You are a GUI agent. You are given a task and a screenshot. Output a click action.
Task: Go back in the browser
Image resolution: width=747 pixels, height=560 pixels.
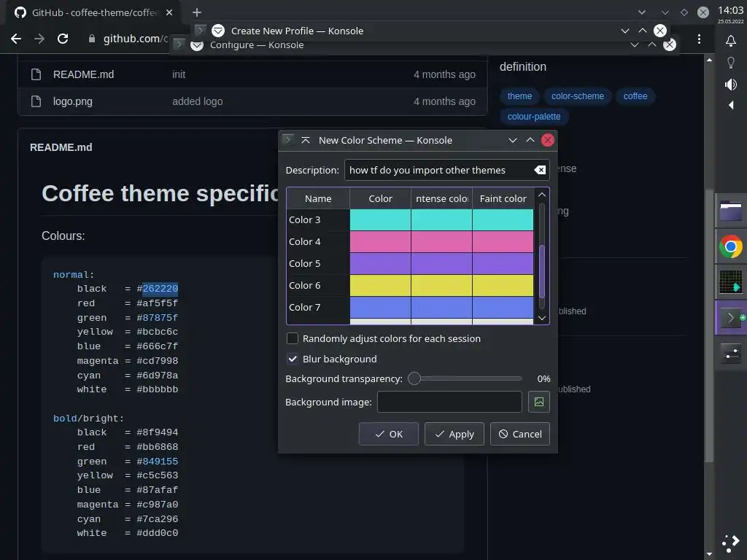pyautogui.click(x=16, y=39)
